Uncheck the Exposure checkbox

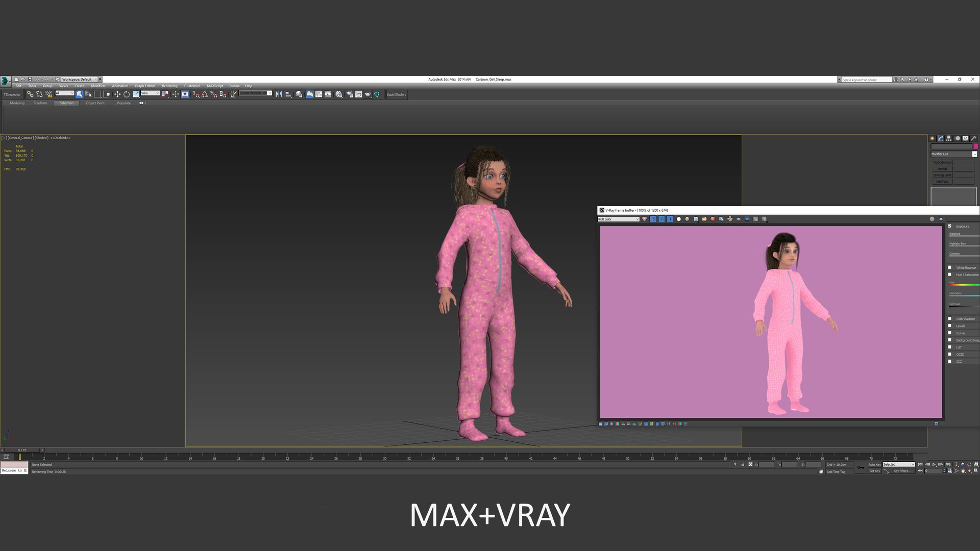[x=950, y=226]
